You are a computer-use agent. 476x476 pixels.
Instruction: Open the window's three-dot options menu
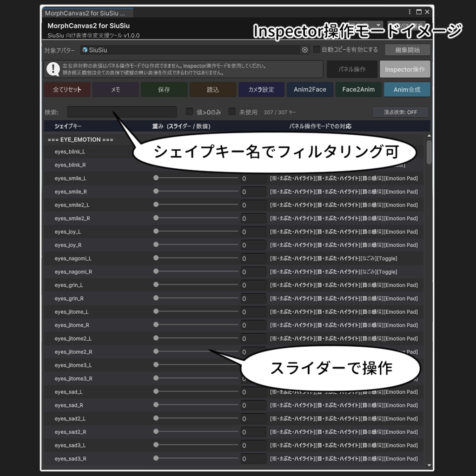410,12
